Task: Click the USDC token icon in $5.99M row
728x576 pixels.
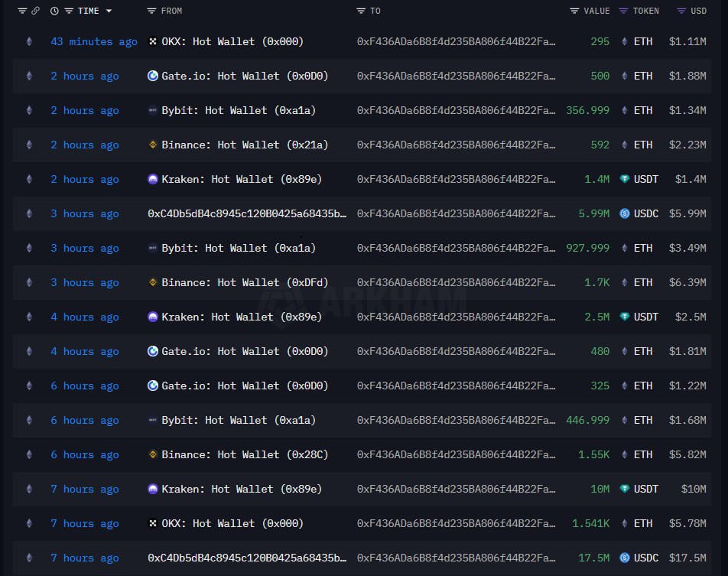Action: point(625,213)
